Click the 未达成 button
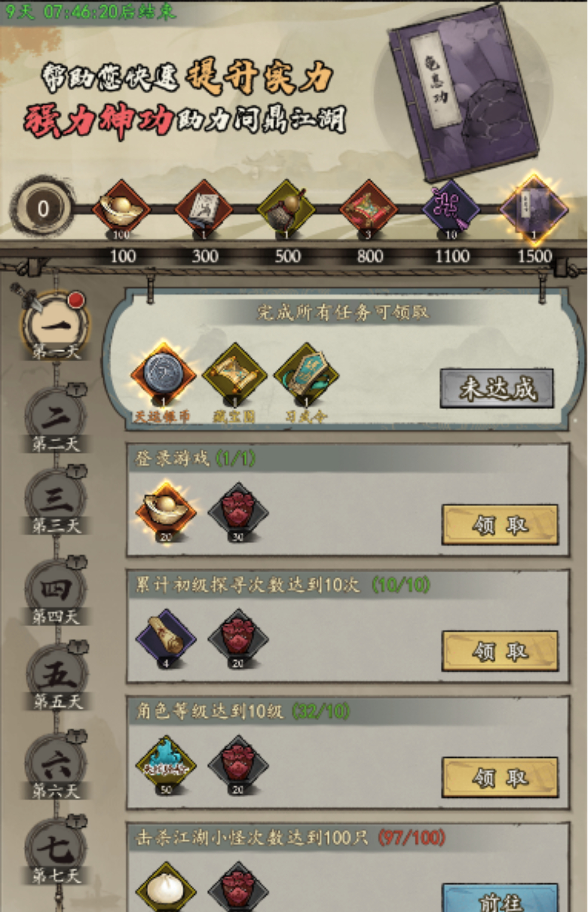This screenshot has height=912, width=588. click(x=497, y=389)
